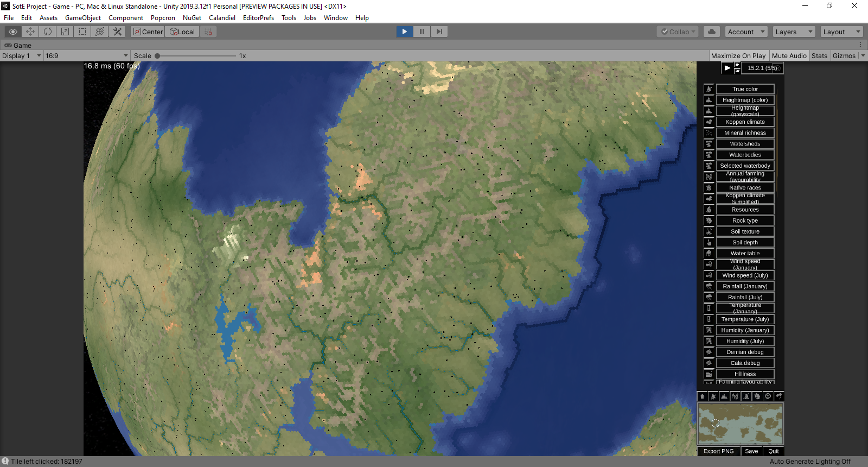
Task: Click the Rock type icon
Action: pos(709,220)
